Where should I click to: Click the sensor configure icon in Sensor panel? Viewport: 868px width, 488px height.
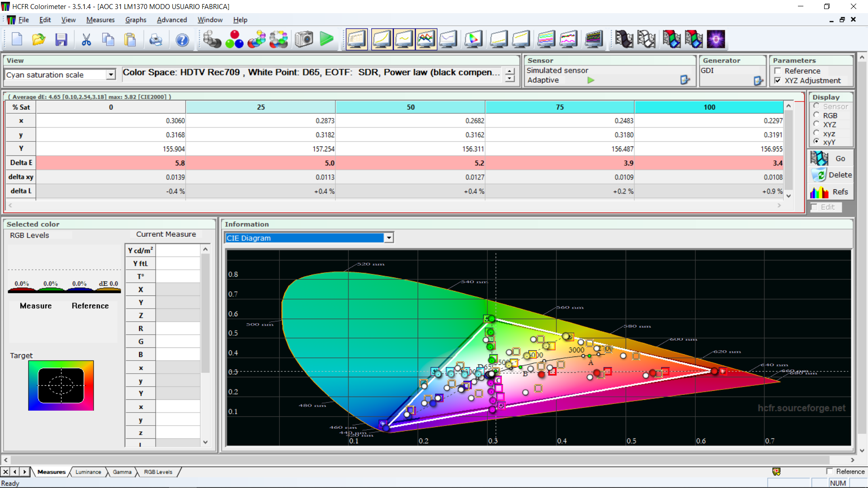click(685, 80)
